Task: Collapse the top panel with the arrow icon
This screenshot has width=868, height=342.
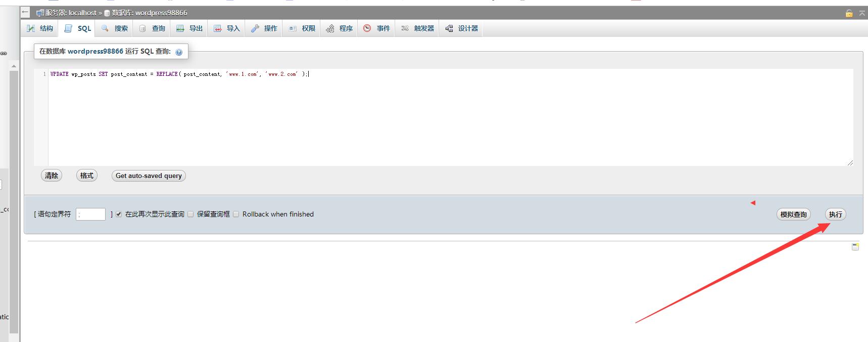Action: coord(862,13)
